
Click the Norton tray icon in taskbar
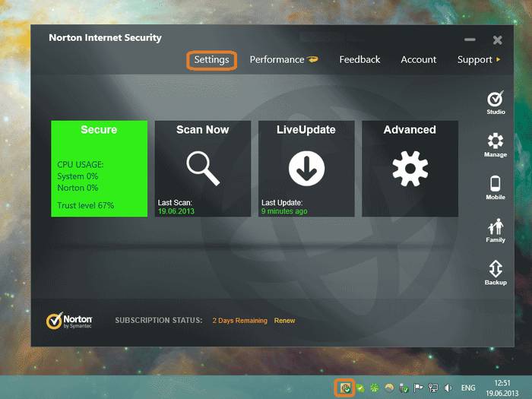[x=345, y=388]
